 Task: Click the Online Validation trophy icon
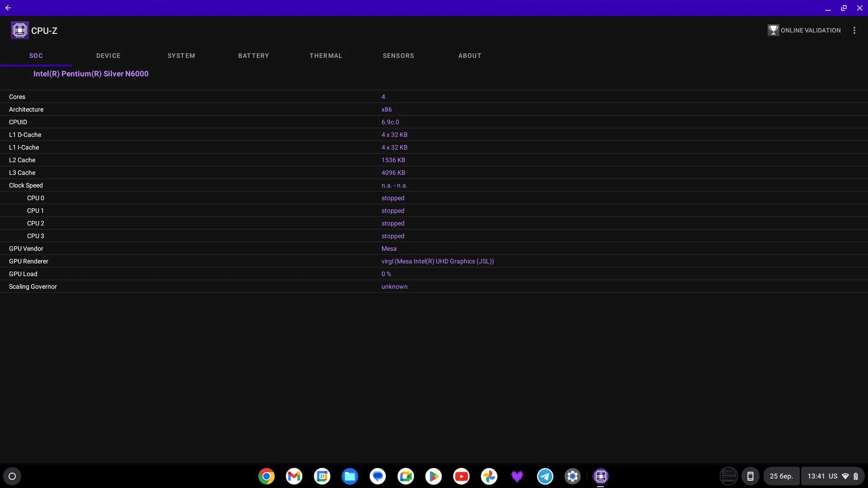pyautogui.click(x=773, y=30)
